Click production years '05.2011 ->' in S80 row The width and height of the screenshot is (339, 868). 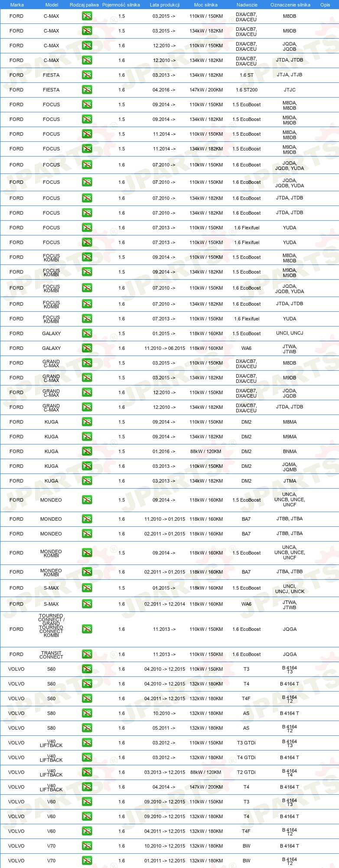[x=164, y=728]
